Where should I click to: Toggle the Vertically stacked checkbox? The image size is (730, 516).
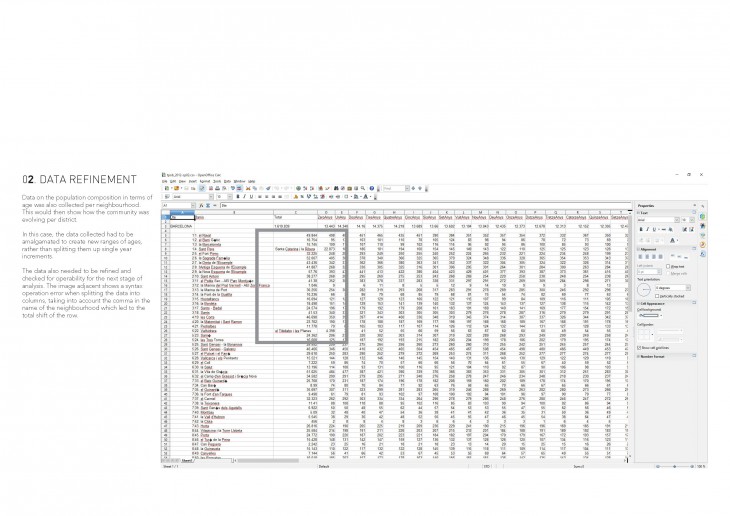pyautogui.click(x=657, y=297)
